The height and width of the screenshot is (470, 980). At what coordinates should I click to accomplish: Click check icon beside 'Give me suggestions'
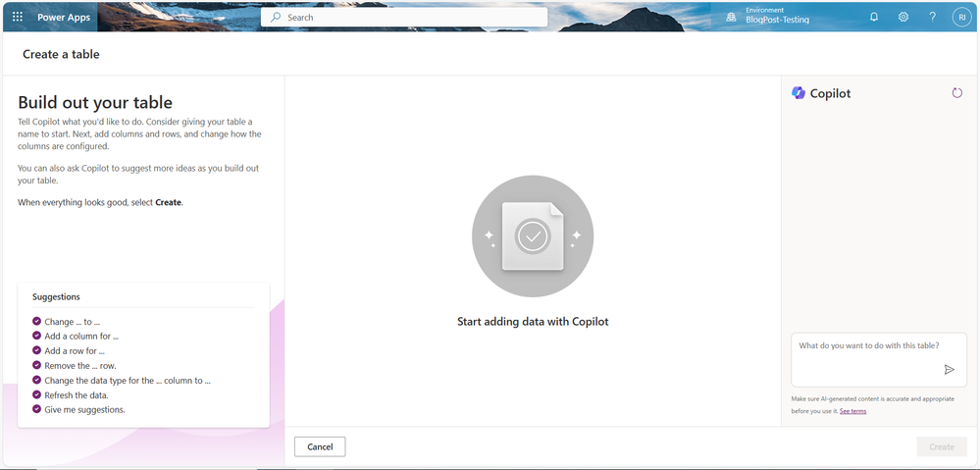37,409
